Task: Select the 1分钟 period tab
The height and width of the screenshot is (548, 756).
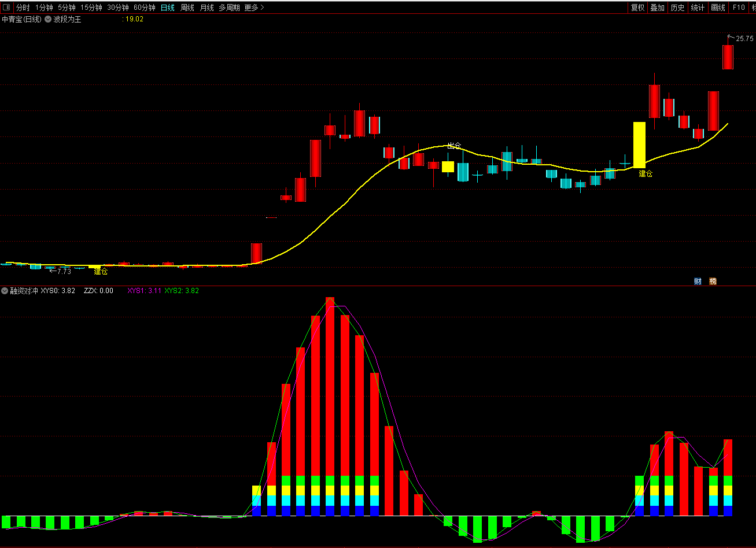Action: 44,8
